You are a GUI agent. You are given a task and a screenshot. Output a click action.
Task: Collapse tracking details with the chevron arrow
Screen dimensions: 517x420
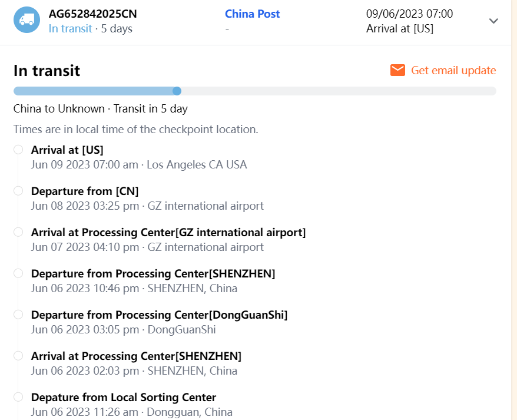pyautogui.click(x=493, y=21)
